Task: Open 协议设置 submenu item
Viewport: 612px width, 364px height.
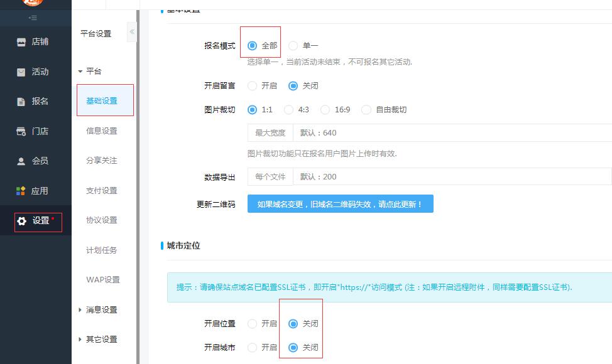Action: click(x=102, y=220)
